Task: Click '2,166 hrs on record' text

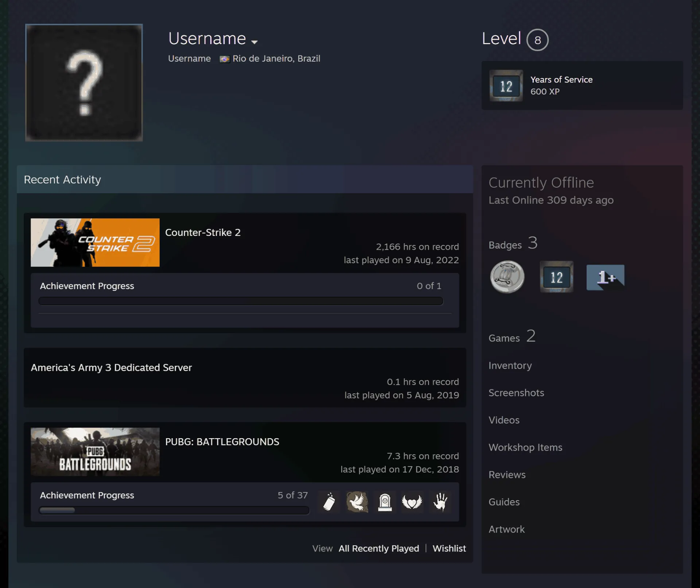Action: [x=417, y=247]
